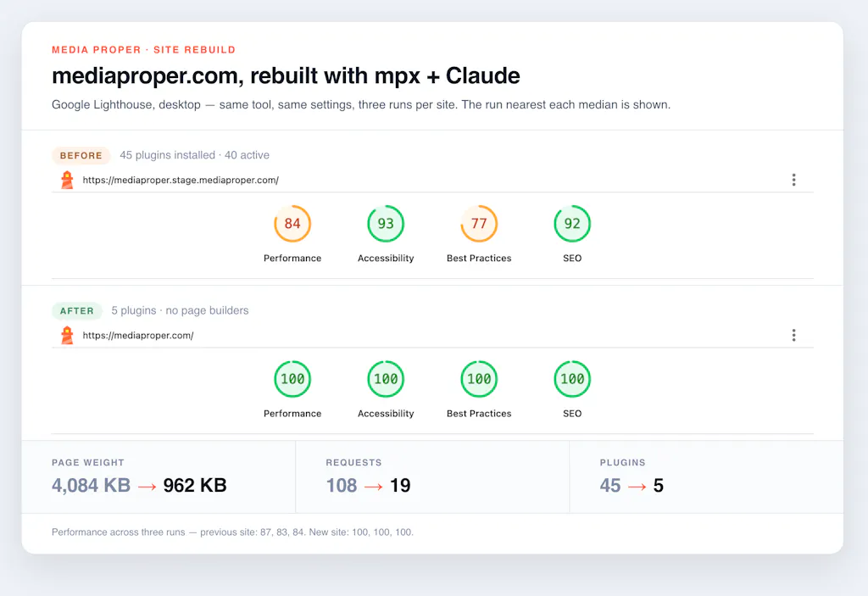
Task: Click the 'MEDIA PROPER · SITE REBUILD' eyebrow text
Action: (x=143, y=50)
